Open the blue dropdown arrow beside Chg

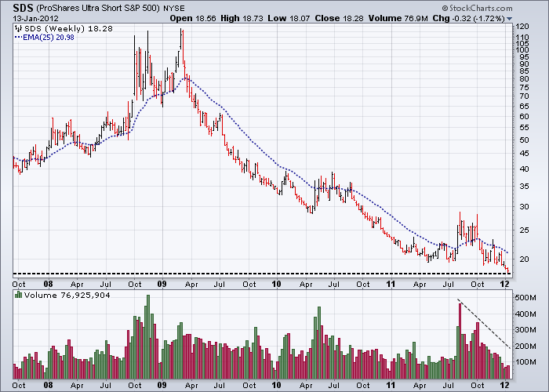point(509,19)
